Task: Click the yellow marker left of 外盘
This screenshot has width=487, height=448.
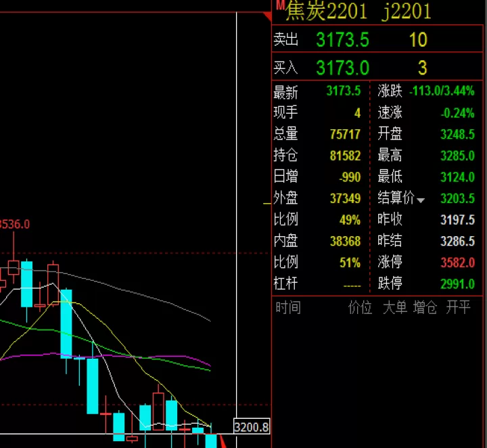Action: coord(267,204)
